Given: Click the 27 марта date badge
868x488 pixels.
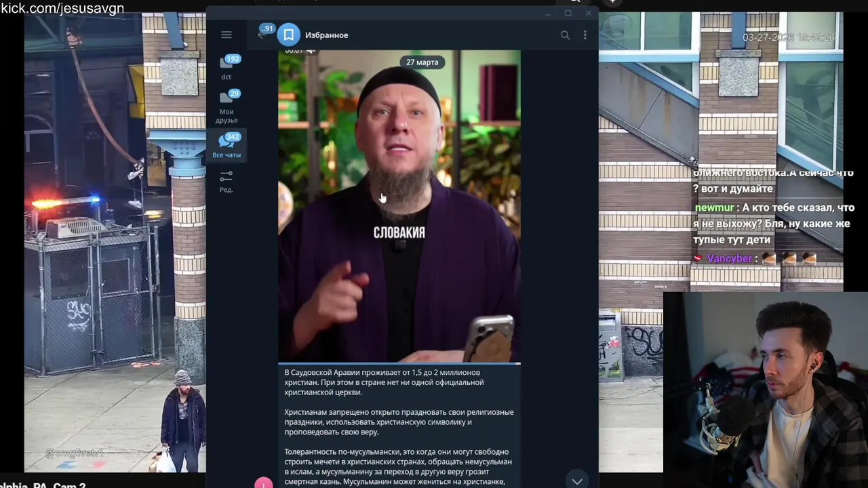Looking at the screenshot, I should tap(422, 62).
